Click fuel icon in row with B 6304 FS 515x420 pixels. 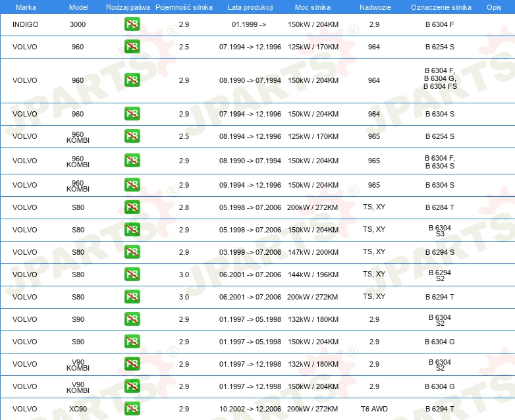point(132,80)
